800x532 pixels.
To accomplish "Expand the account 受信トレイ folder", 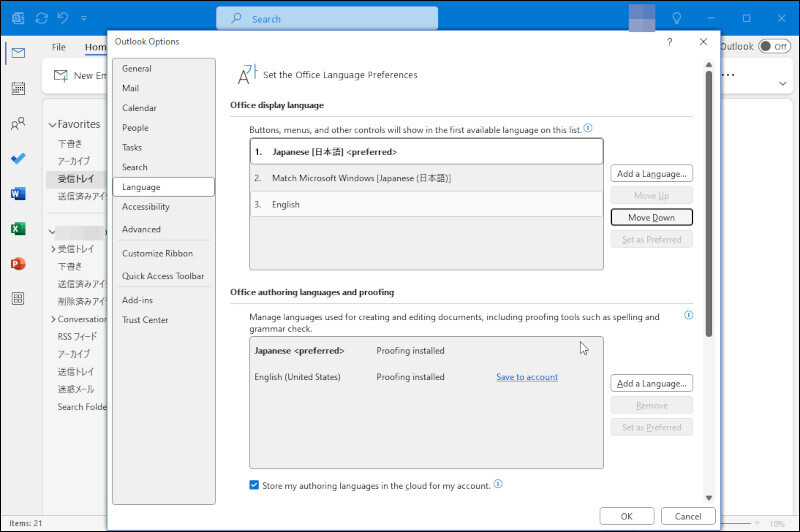I will click(53, 249).
